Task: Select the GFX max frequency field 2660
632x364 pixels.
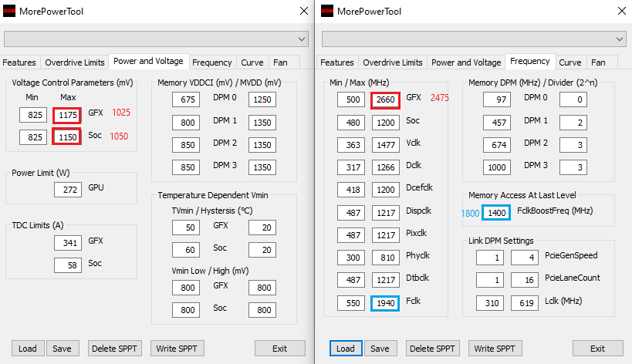Action: click(x=385, y=99)
